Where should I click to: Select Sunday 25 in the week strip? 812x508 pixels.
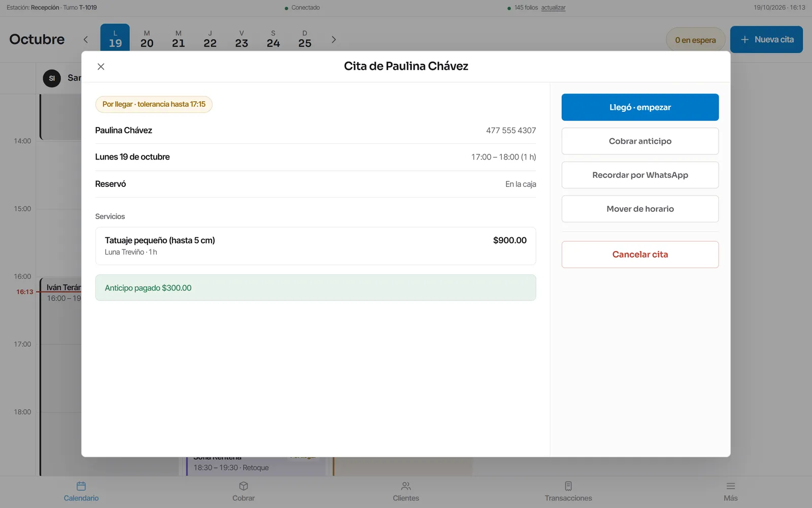304,39
